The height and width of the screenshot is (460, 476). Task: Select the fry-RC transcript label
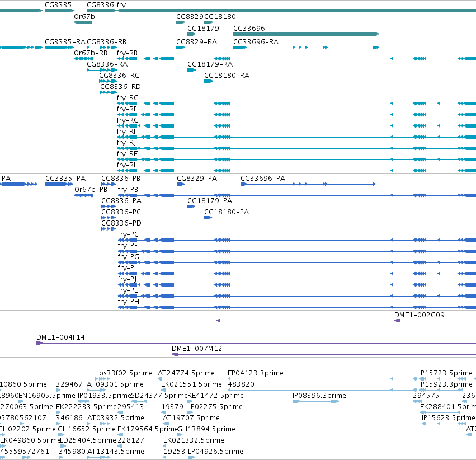point(127,98)
